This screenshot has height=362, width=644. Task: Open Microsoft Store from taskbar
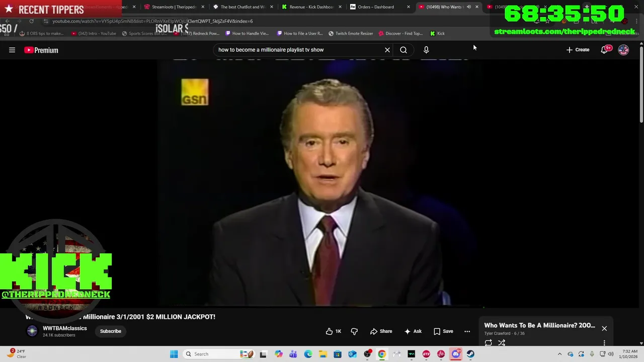(x=338, y=354)
